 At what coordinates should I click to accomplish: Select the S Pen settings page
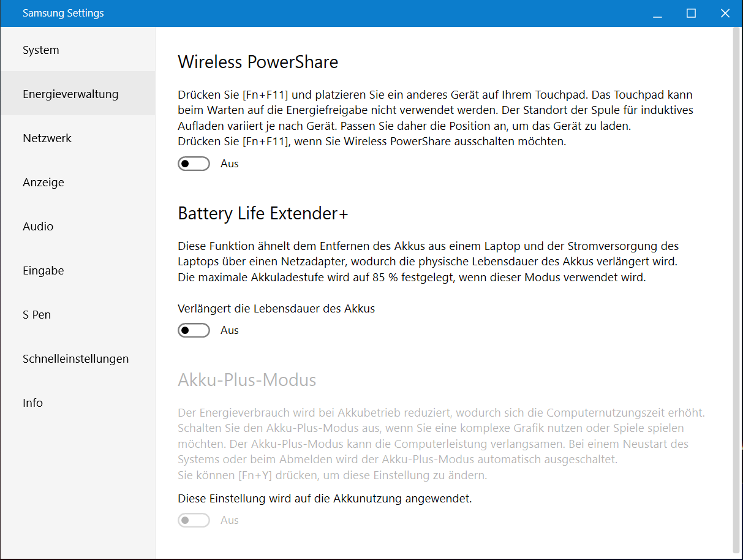click(78, 315)
